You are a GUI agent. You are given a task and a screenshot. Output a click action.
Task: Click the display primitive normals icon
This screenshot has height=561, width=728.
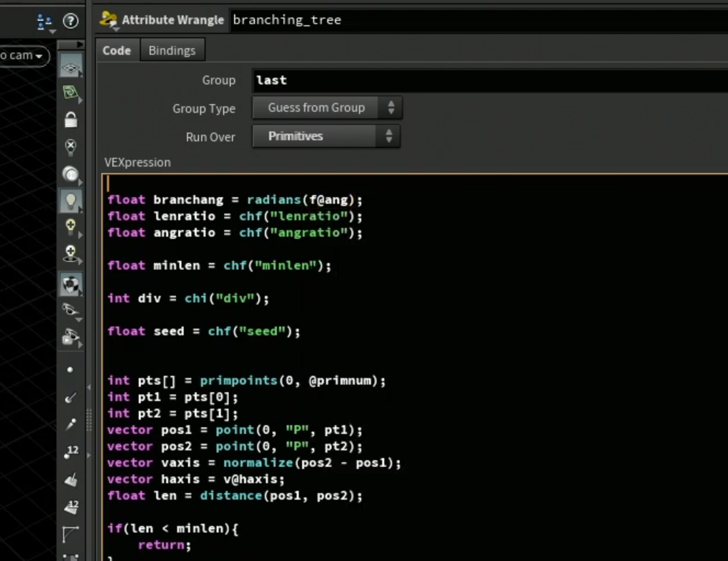pos(71,480)
